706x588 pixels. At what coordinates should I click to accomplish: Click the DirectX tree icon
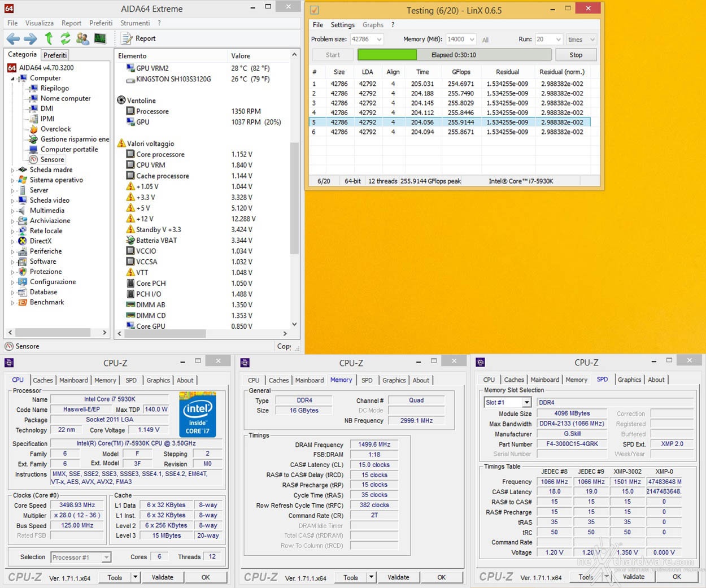coord(23,241)
